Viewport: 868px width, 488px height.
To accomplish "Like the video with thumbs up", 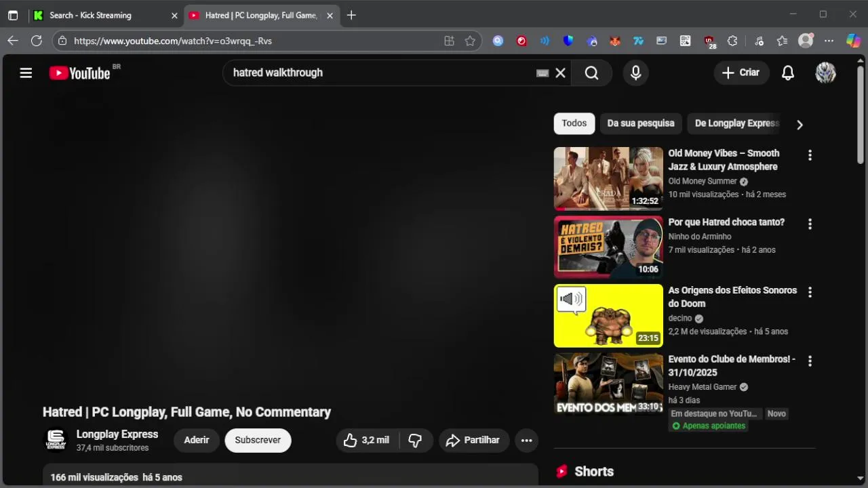I will [367, 440].
